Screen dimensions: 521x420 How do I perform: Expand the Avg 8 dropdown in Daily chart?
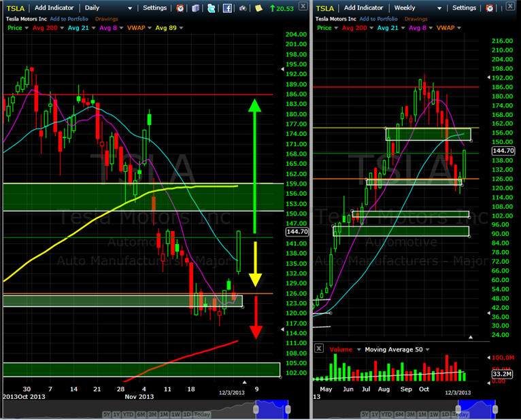(121, 29)
